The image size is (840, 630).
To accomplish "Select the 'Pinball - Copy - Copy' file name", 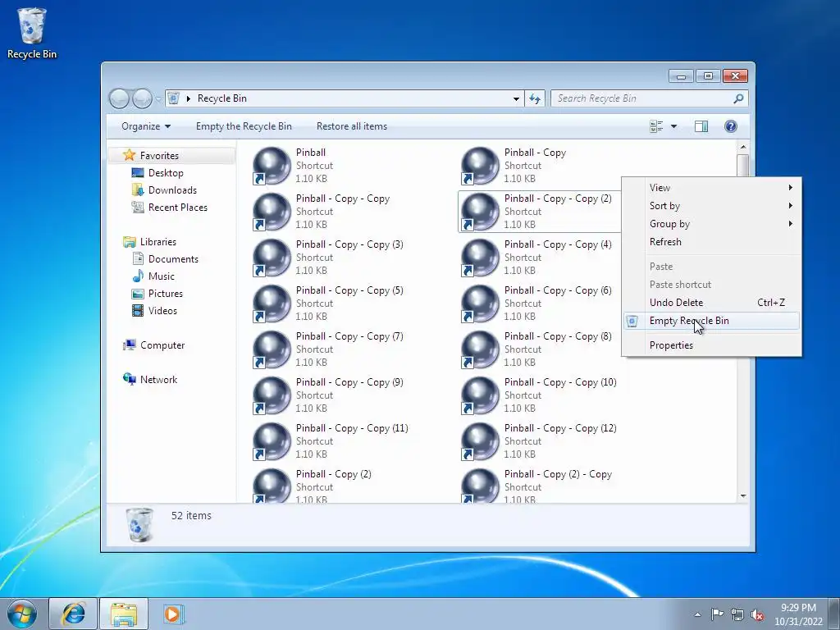I will tap(343, 199).
